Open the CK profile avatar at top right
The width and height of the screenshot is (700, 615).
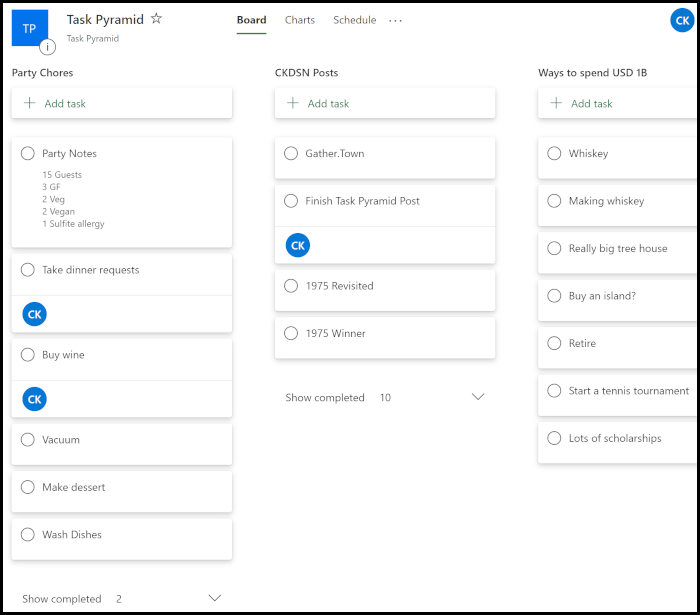[x=682, y=20]
